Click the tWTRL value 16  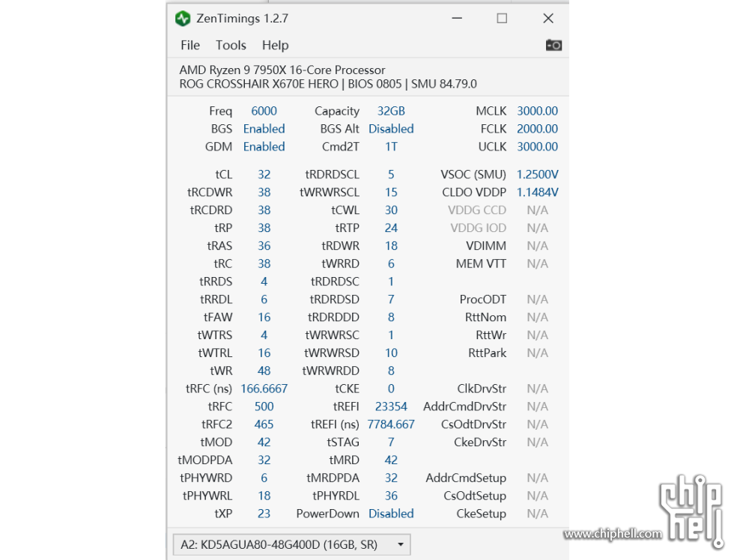coord(264,353)
